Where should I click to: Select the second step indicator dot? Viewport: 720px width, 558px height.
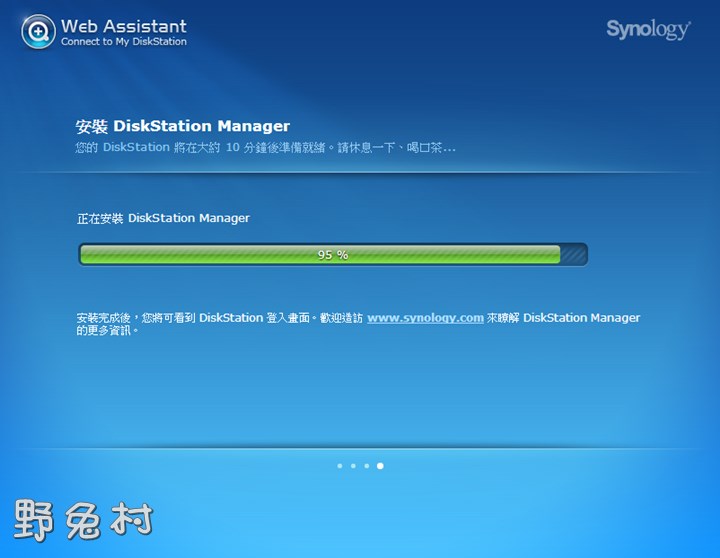pos(353,466)
